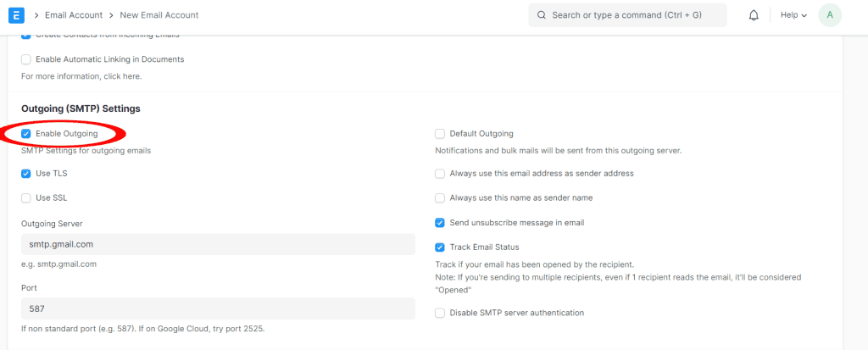The height and width of the screenshot is (350, 868).
Task: Click the ERPNext home logo icon
Action: click(16, 15)
